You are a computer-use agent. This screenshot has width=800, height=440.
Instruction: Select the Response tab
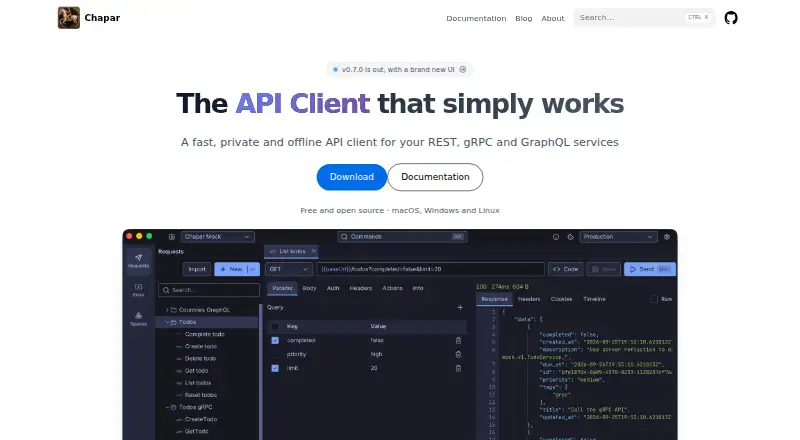494,299
